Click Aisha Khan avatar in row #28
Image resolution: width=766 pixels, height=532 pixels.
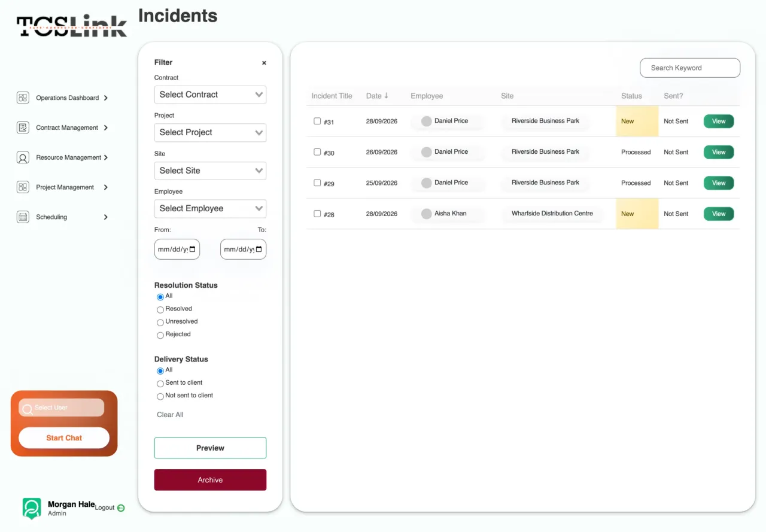click(426, 214)
